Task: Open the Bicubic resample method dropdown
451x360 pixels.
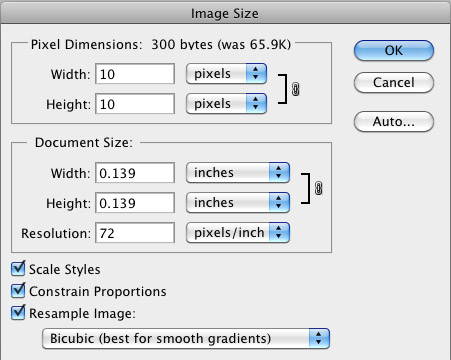Action: click(x=186, y=338)
